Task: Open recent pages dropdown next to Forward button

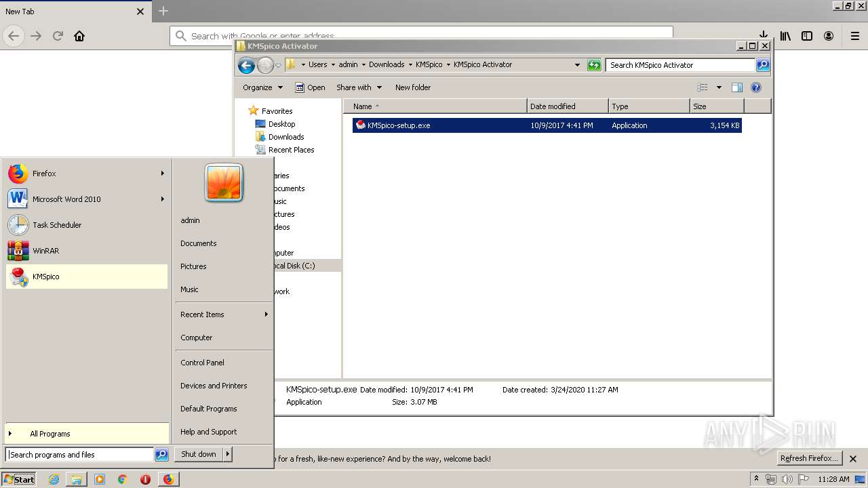Action: coord(278,66)
